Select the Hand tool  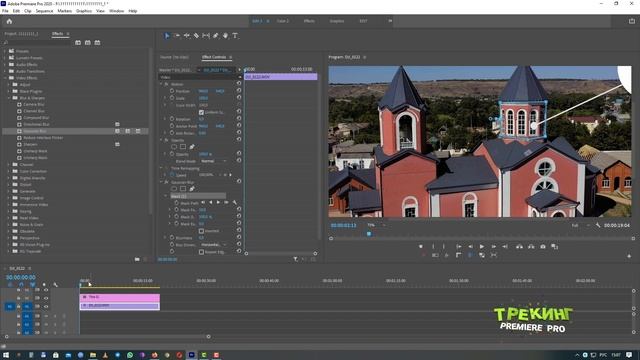click(225, 36)
